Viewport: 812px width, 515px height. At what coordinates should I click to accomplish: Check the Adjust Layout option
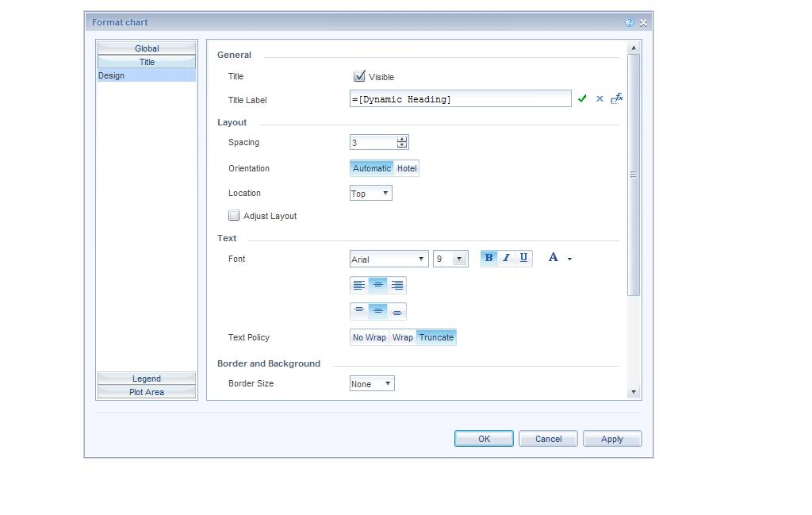(234, 215)
